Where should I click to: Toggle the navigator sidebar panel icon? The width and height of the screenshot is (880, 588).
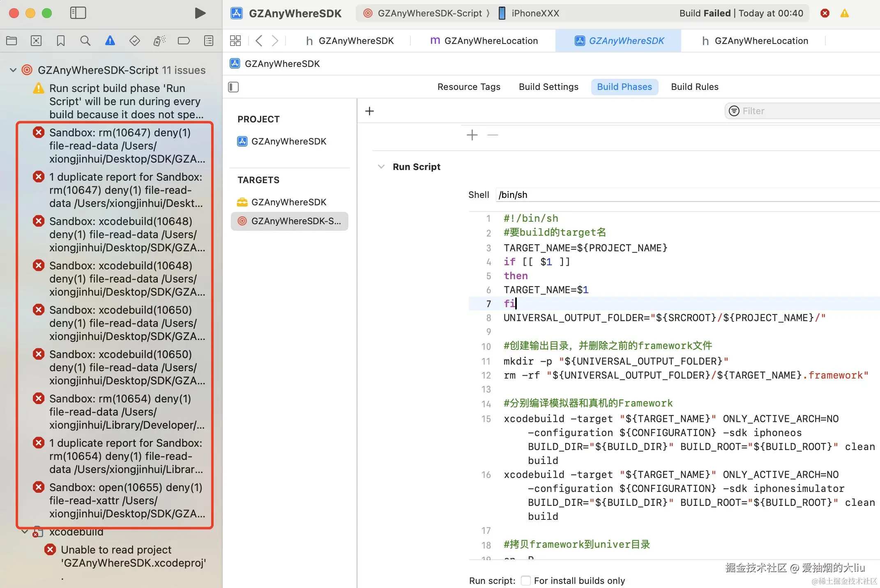click(78, 13)
